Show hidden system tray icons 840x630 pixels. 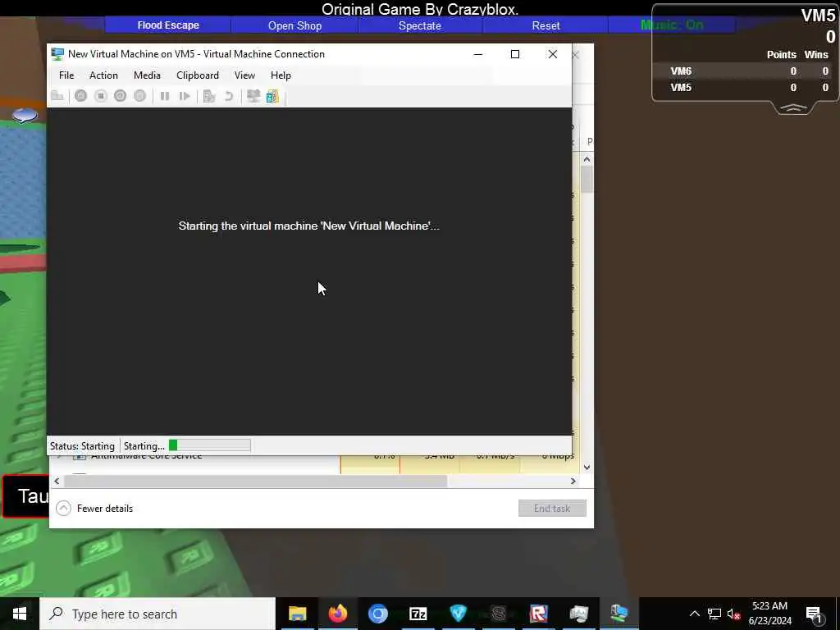click(x=694, y=614)
